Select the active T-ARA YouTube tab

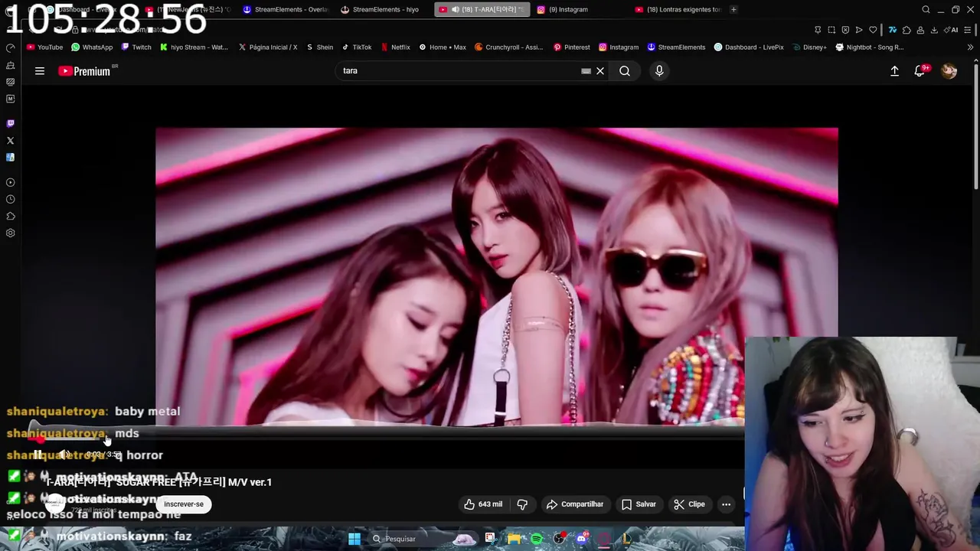(482, 9)
